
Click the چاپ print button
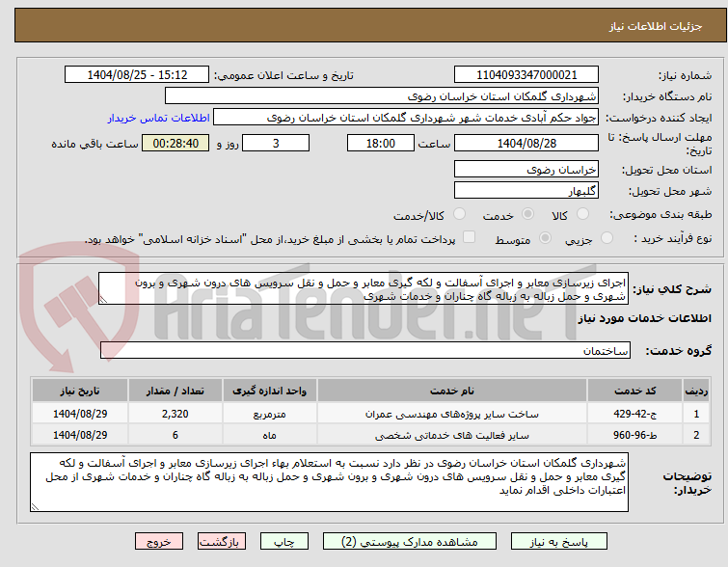pyautogui.click(x=284, y=542)
